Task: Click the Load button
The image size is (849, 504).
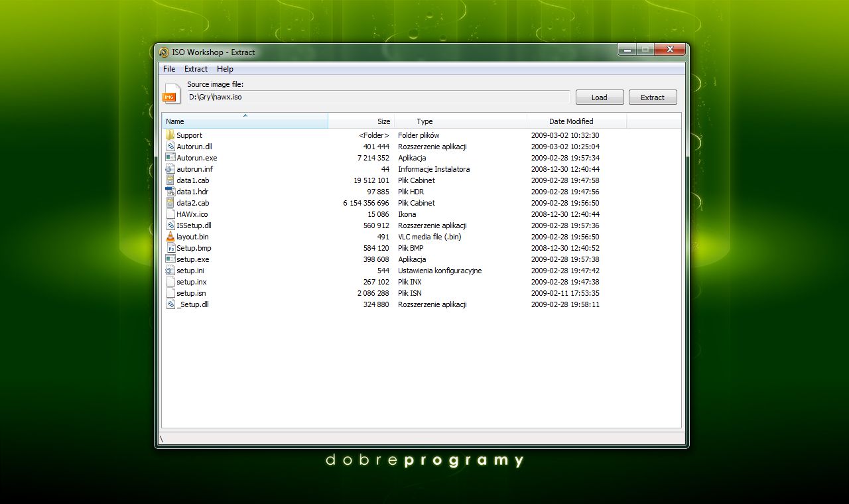Action: point(600,97)
